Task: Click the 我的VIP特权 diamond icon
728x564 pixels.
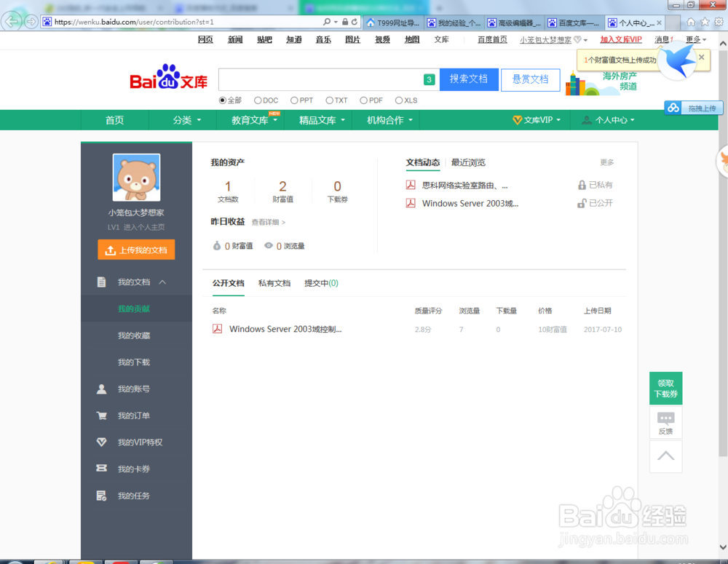Action: click(101, 442)
